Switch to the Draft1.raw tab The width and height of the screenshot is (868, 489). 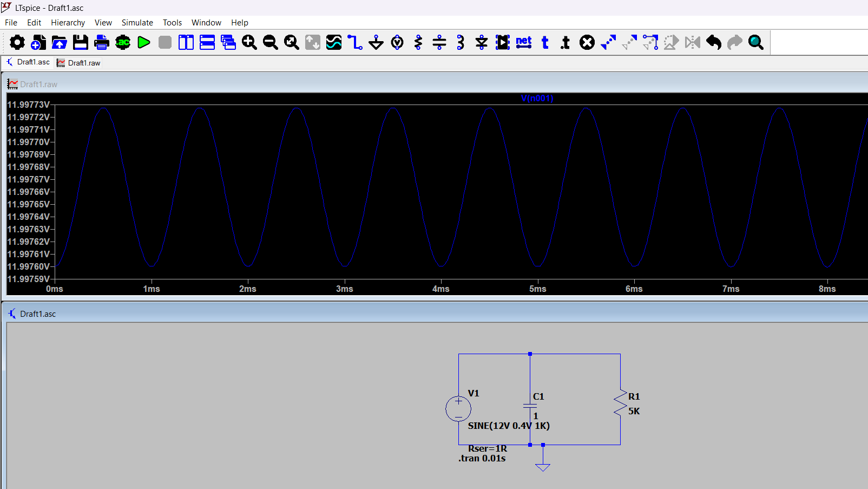point(78,63)
